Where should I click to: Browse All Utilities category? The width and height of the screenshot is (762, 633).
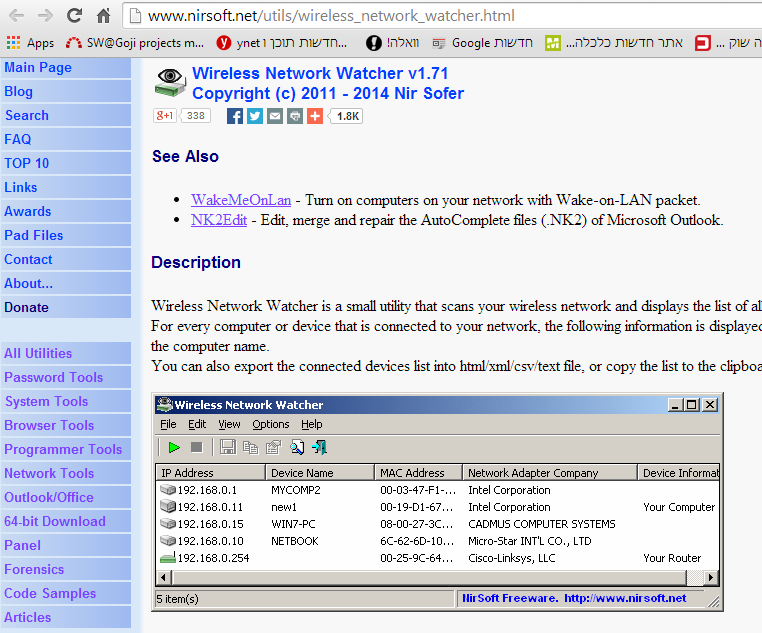point(66,353)
